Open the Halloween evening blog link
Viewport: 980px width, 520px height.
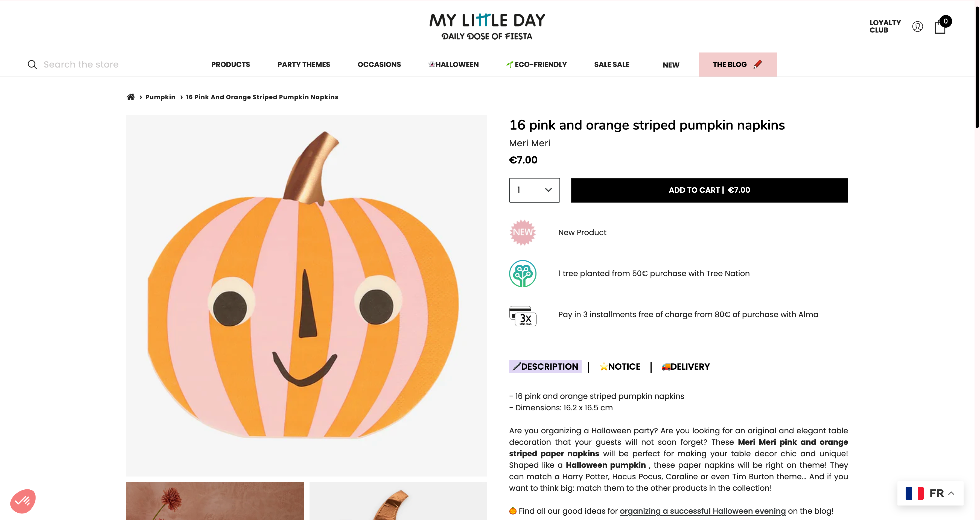coord(702,511)
